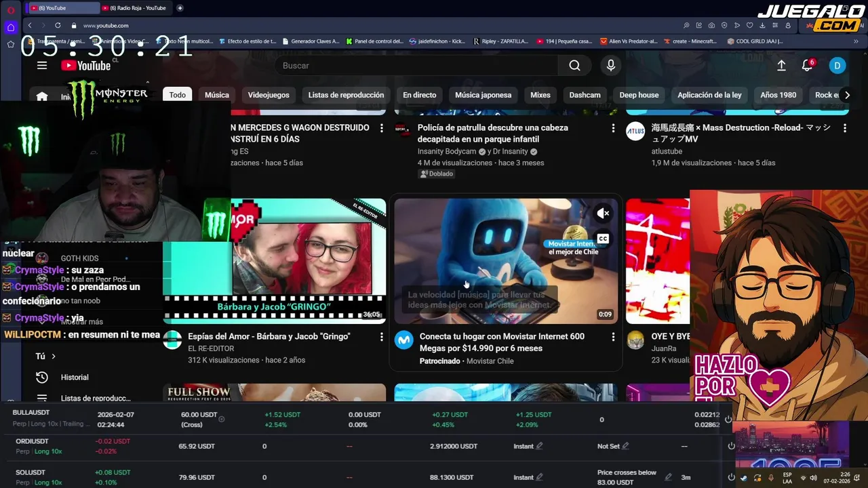The height and width of the screenshot is (488, 868).
Task: Go back with browser back arrow
Action: click(30, 26)
